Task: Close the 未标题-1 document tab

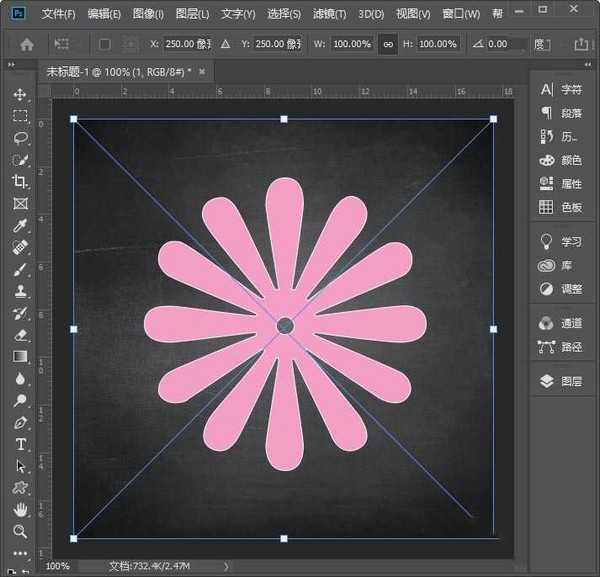Action: point(201,73)
